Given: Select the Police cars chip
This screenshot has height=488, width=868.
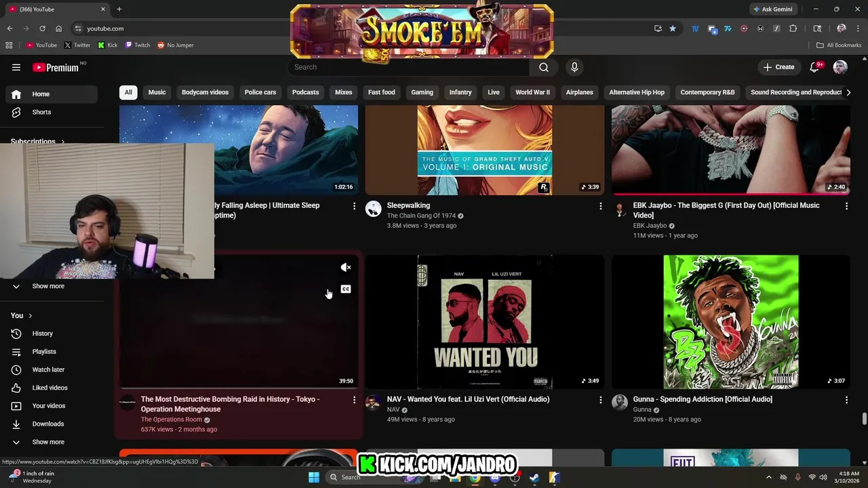Looking at the screenshot, I should (x=260, y=92).
